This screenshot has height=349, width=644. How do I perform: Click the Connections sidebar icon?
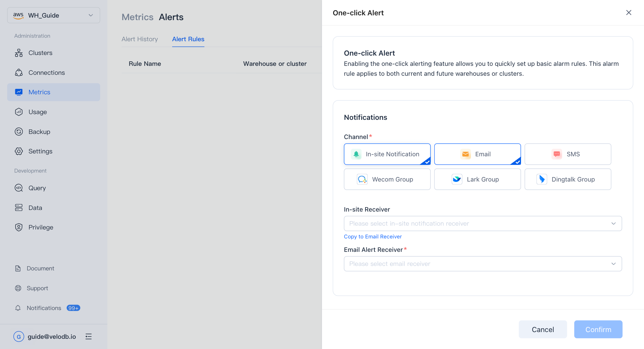point(19,73)
